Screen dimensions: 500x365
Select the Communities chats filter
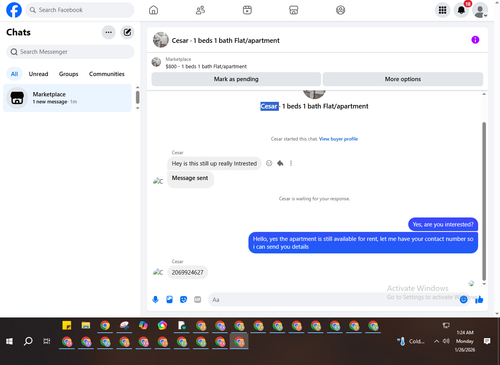tap(107, 74)
